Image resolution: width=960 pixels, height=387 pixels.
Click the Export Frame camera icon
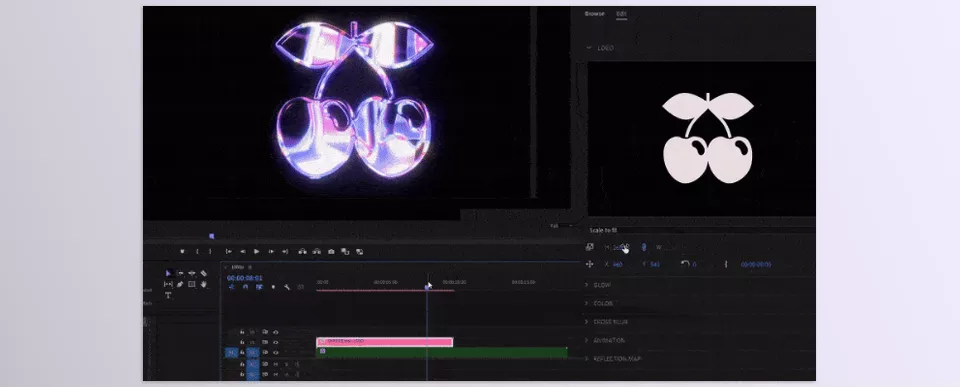pos(331,252)
